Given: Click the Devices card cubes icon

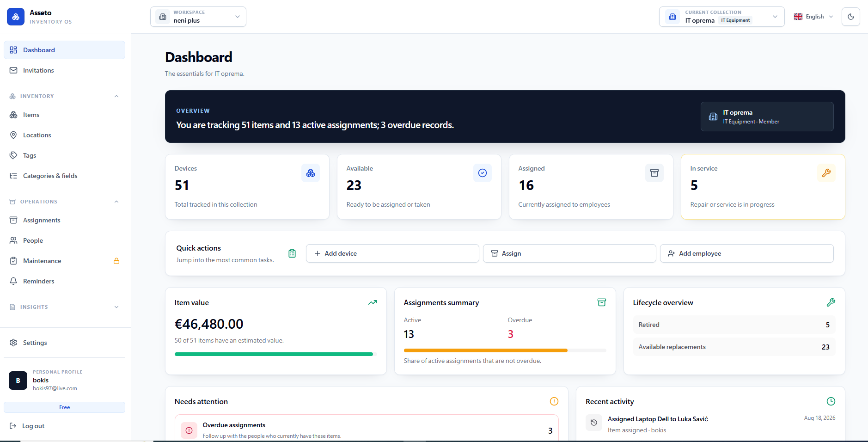Looking at the screenshot, I should click(311, 173).
